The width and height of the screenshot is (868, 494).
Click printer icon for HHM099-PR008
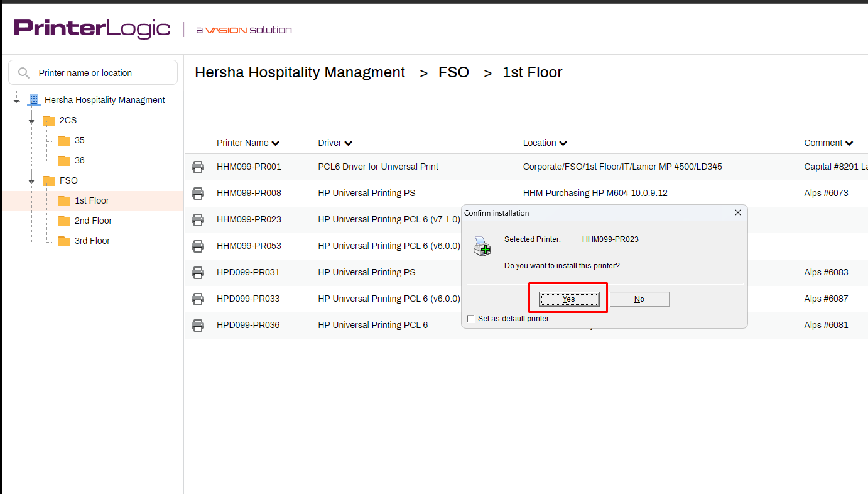198,193
